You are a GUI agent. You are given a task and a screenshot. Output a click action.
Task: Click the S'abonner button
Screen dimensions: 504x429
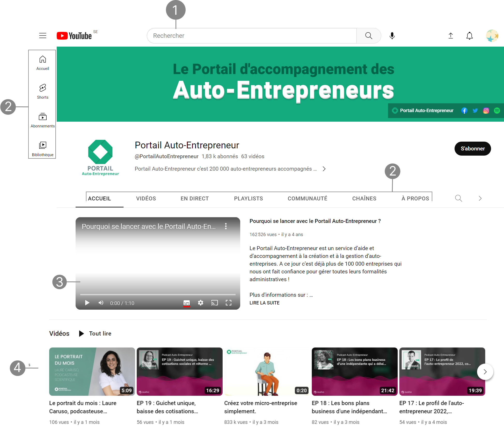pos(473,149)
